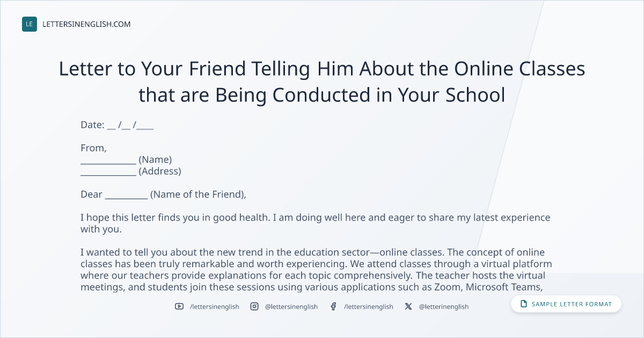Open the /lettersinenglish Facebook handle
Screen dimensions: 644x338
coord(369,306)
